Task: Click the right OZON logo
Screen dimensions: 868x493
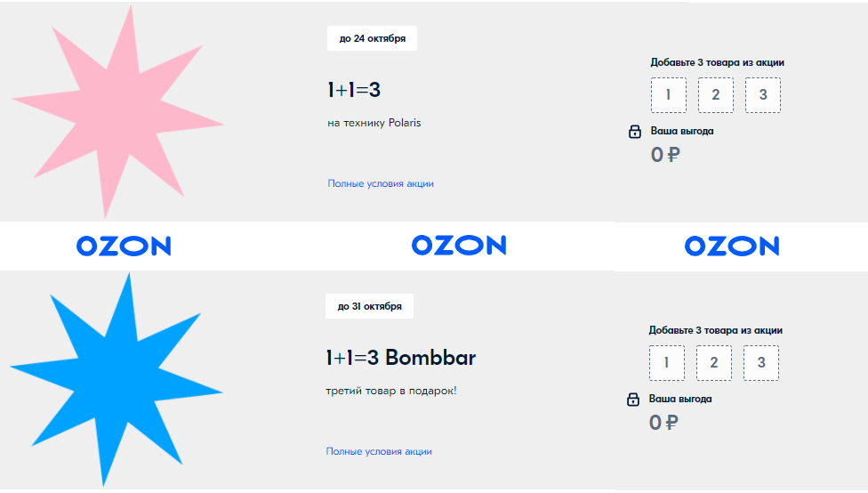Action: pos(732,246)
